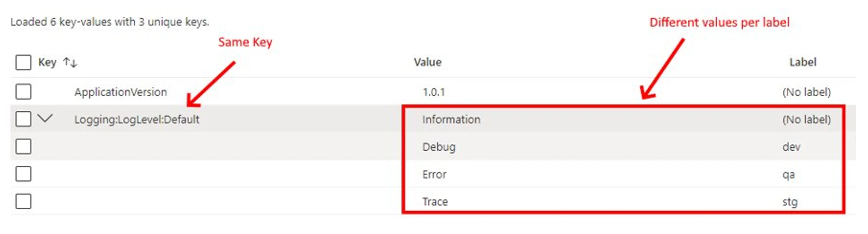Collapse the Logging:LogLevel:Default chevron

[45, 118]
